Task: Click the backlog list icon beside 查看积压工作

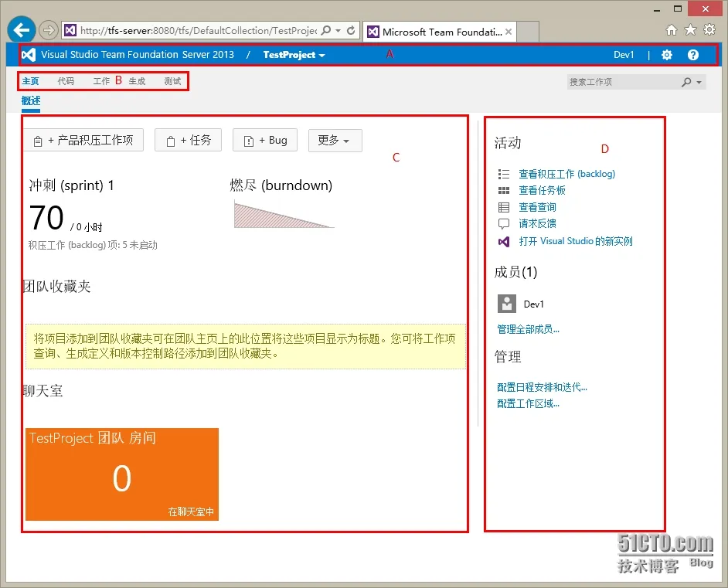Action: pos(504,174)
